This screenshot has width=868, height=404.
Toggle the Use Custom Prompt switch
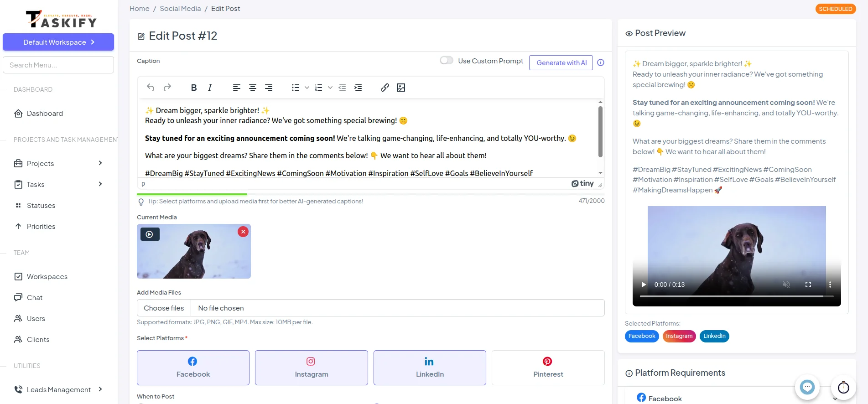[446, 61]
